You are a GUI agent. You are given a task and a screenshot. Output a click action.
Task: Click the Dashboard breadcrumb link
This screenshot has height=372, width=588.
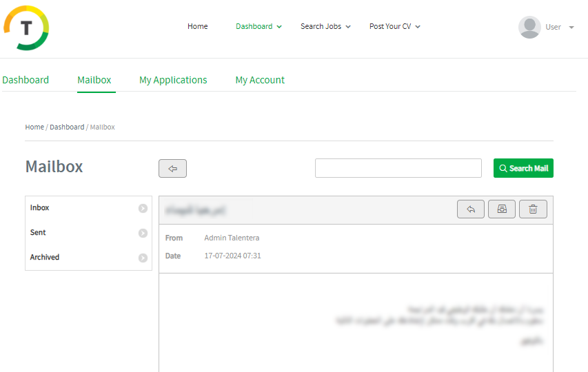pyautogui.click(x=67, y=127)
